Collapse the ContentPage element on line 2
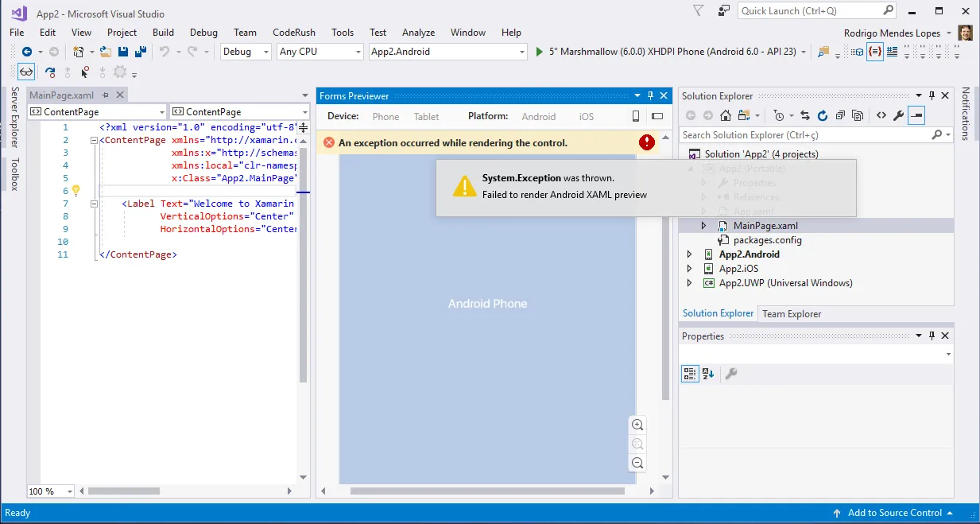 [95, 141]
